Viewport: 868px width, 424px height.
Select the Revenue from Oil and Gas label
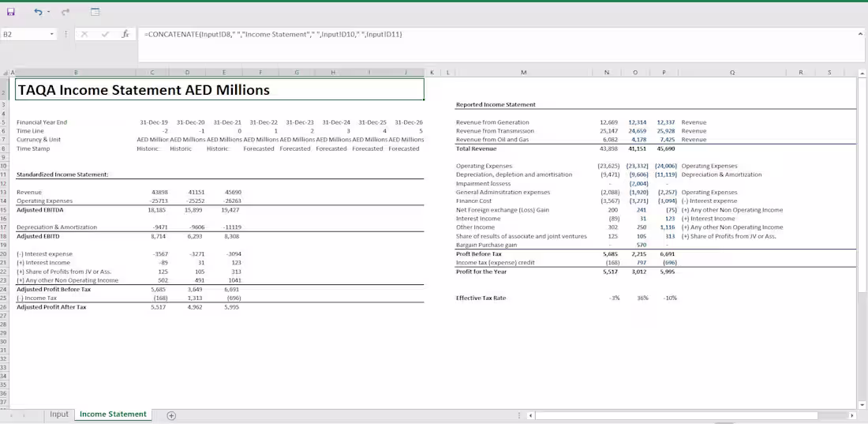pyautogui.click(x=492, y=141)
